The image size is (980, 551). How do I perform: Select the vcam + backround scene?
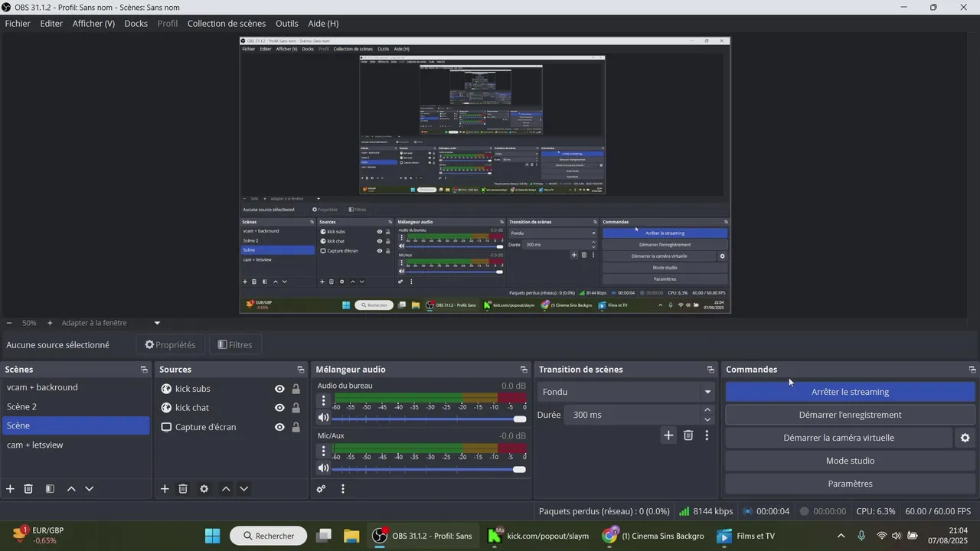(x=76, y=387)
